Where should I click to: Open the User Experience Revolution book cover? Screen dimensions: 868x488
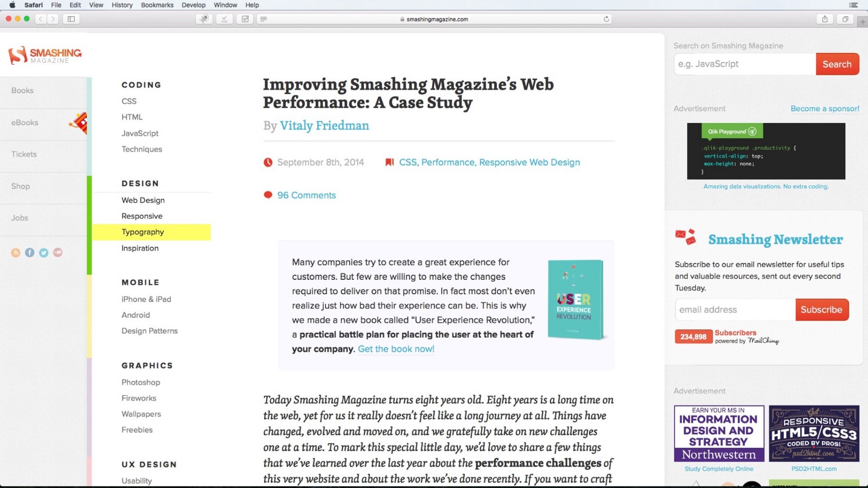pyautogui.click(x=576, y=300)
